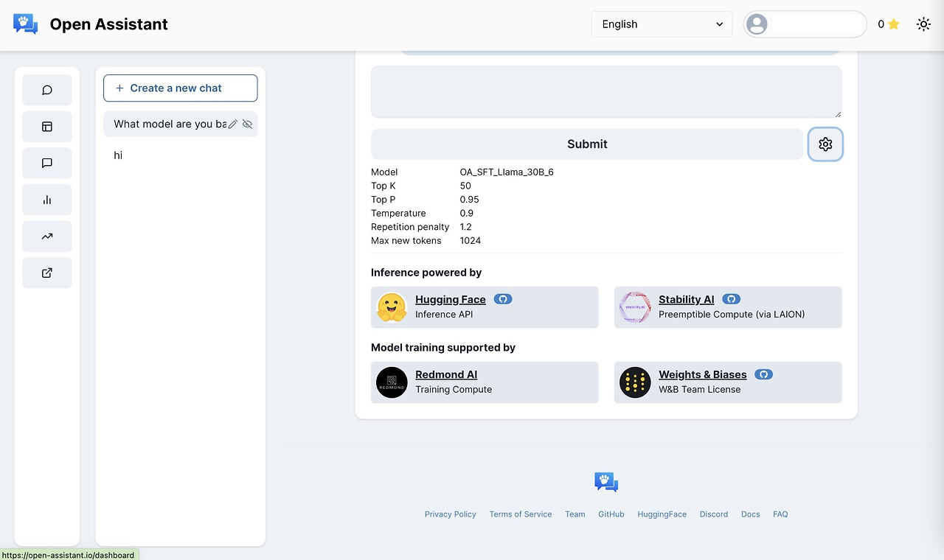Image resolution: width=944 pixels, height=560 pixels.
Task: Click the Temperature value 0.9
Action: 467,214
